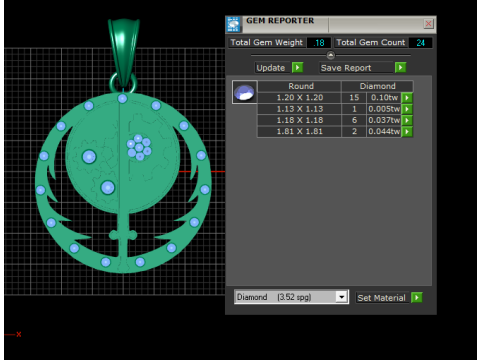Click the Total Gem Count value 24

pos(420,43)
